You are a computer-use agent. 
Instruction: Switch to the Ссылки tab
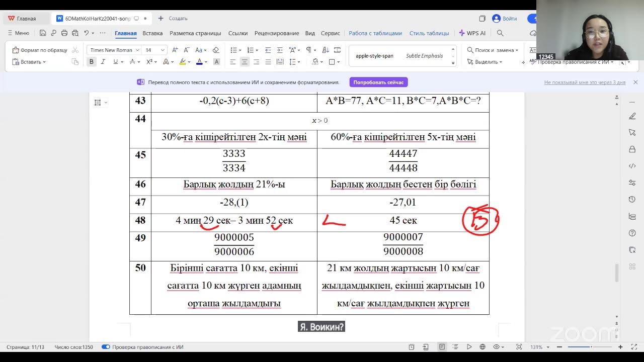click(238, 33)
